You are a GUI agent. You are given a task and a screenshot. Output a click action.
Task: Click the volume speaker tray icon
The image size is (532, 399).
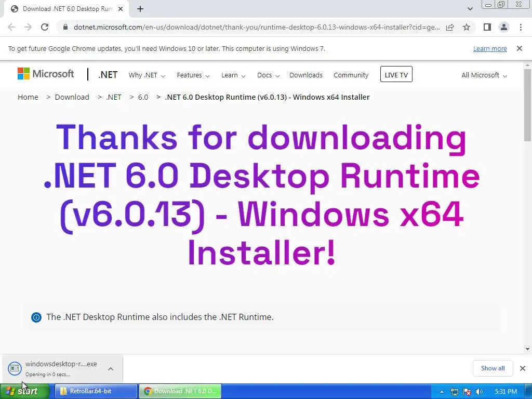point(479,392)
